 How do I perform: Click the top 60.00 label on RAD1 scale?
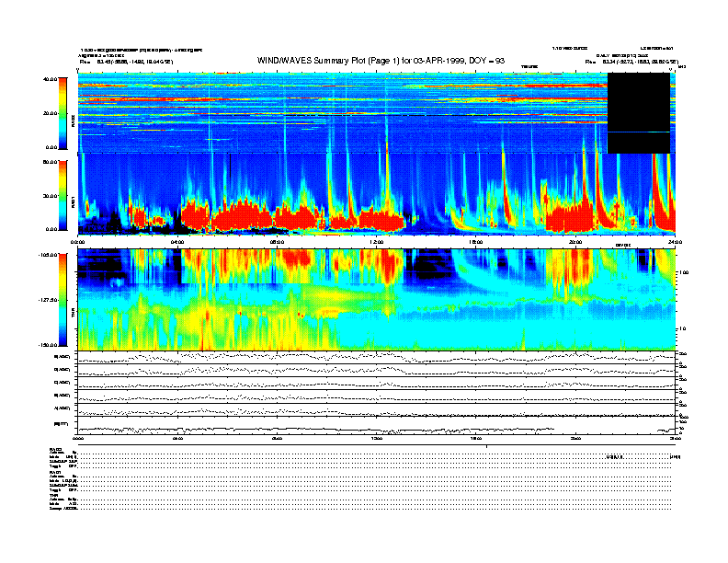(x=51, y=162)
